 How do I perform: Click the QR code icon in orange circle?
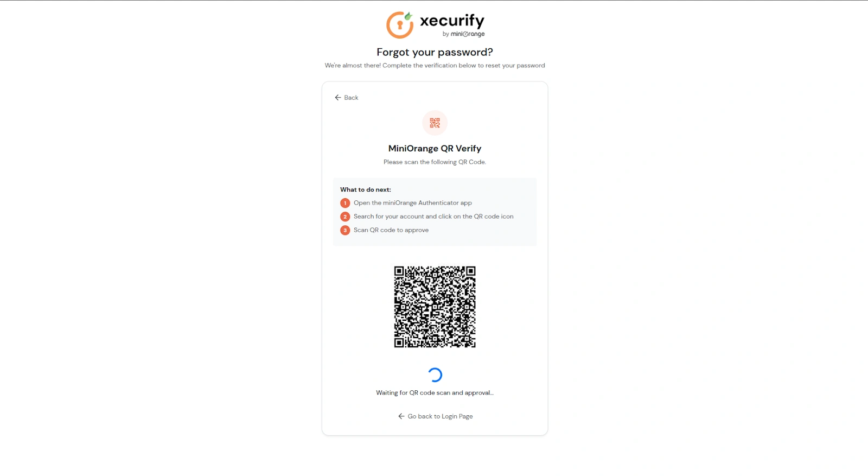click(435, 123)
